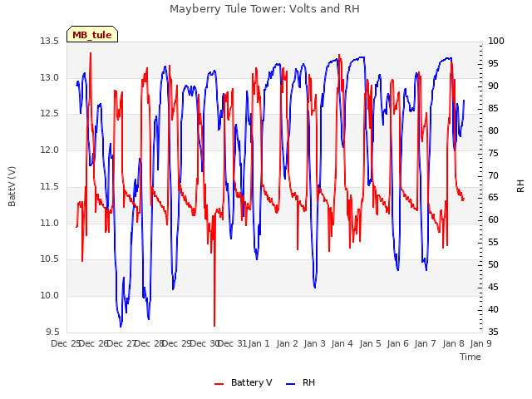Click the BattV (V) axis label

(x=12, y=186)
